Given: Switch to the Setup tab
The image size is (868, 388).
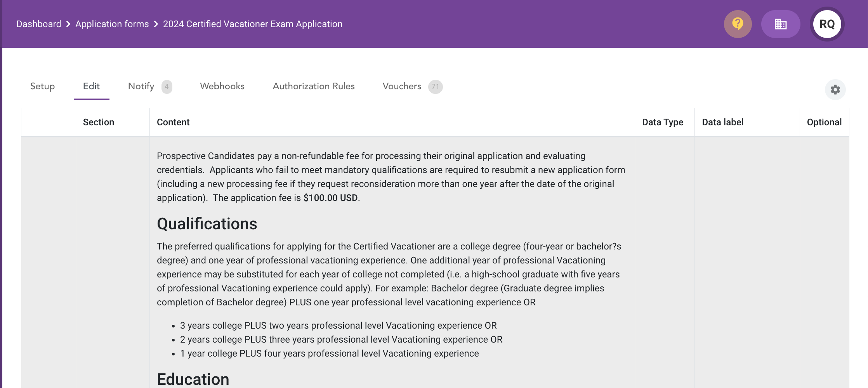Looking at the screenshot, I should coord(43,86).
